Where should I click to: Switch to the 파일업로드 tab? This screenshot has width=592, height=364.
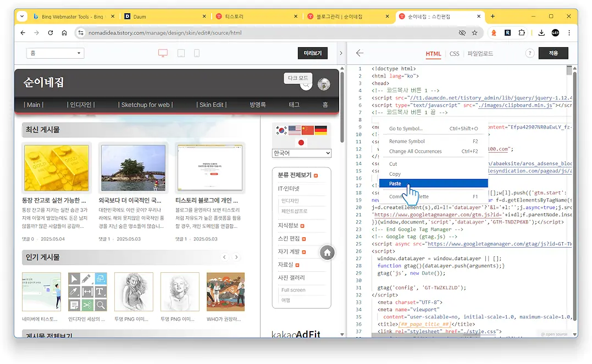480,54
